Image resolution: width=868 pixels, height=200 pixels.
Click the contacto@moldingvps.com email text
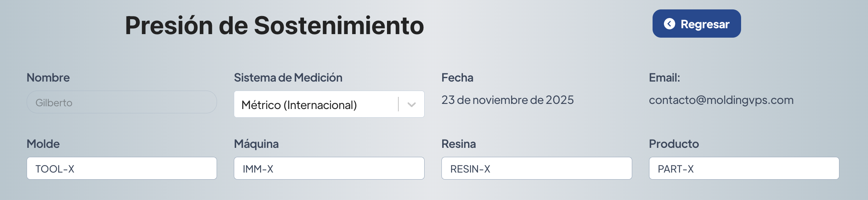pos(721,100)
